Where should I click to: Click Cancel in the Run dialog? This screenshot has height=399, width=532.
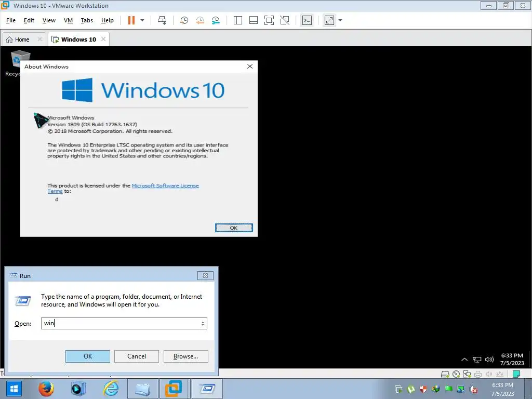tap(137, 356)
